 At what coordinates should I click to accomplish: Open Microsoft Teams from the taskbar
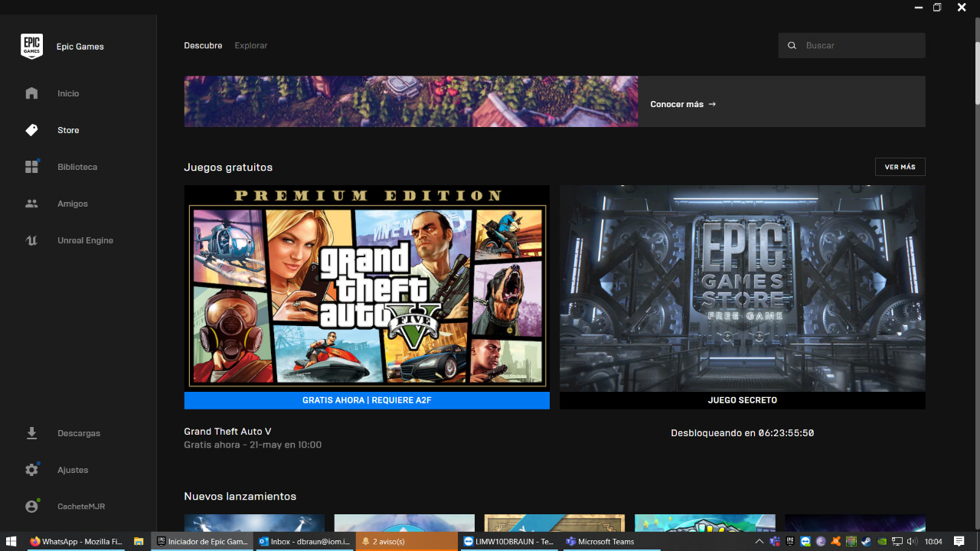point(600,542)
